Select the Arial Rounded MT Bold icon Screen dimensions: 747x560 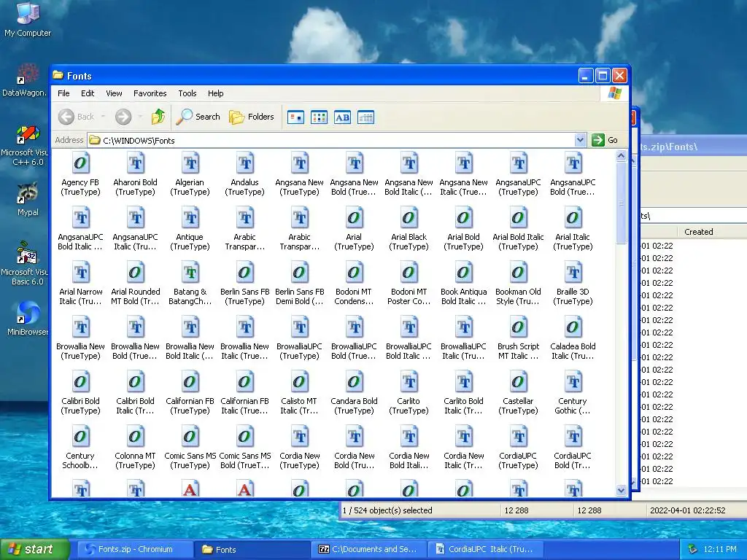pos(135,273)
